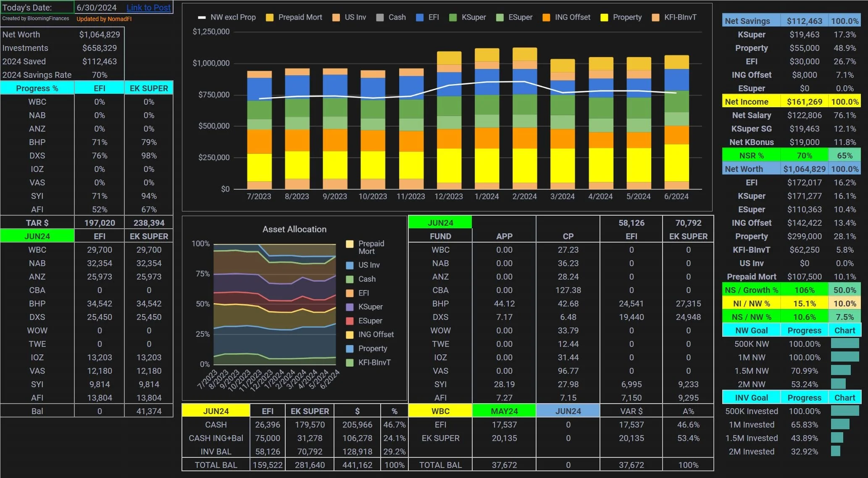Click the ESuper red legend square in Asset Allocation
The width and height of the screenshot is (868, 478).
350,321
